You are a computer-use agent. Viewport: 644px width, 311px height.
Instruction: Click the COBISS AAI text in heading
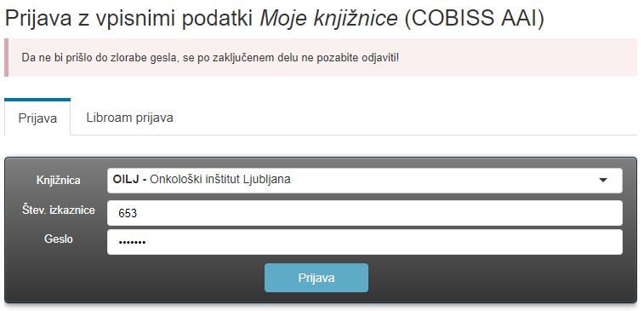click(x=474, y=19)
